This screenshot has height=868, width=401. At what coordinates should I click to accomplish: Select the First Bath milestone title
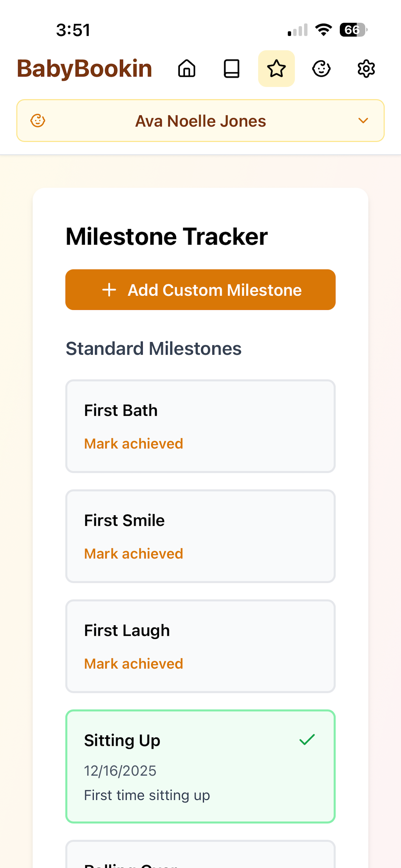click(x=121, y=411)
